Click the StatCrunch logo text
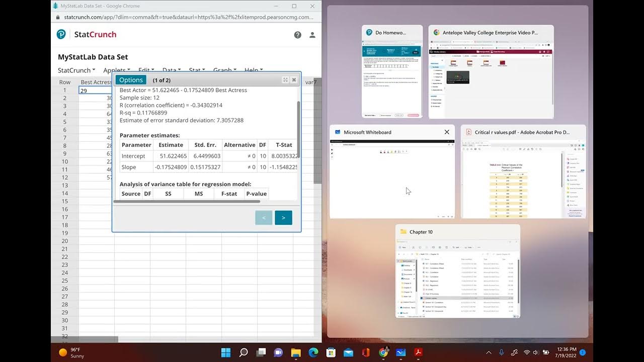The width and height of the screenshot is (644, 362). (95, 34)
